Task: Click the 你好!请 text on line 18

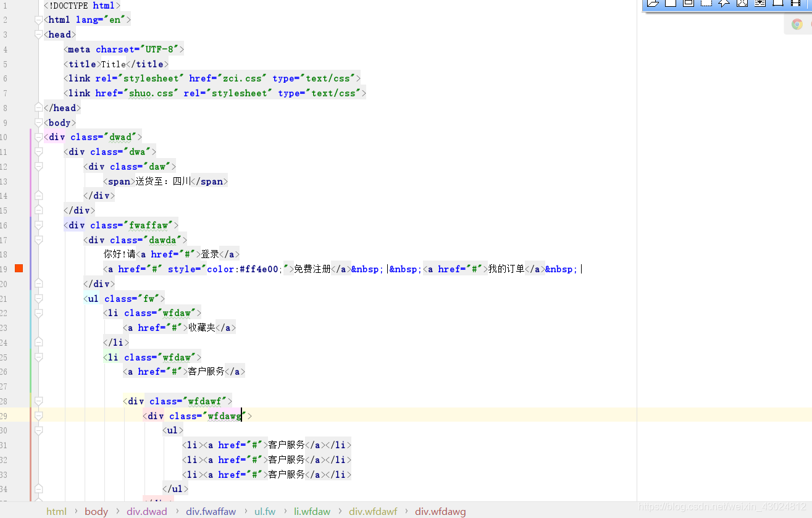Action: (x=120, y=254)
